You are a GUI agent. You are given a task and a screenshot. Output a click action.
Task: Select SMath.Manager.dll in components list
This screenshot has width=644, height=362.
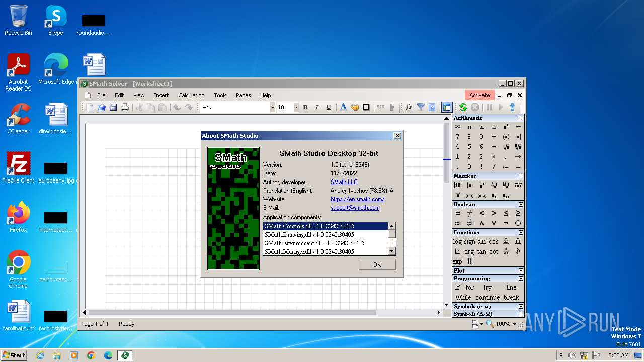(x=325, y=252)
